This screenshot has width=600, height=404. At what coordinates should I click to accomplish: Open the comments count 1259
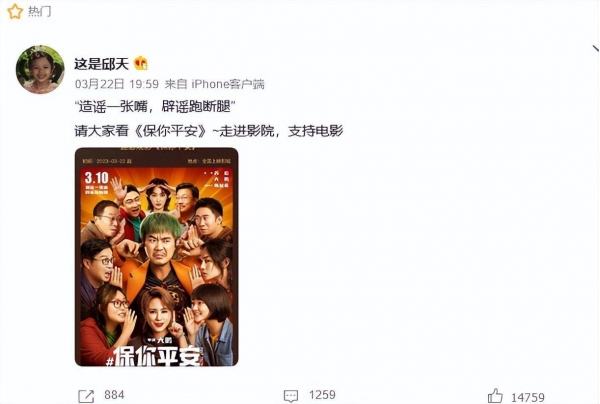click(322, 395)
